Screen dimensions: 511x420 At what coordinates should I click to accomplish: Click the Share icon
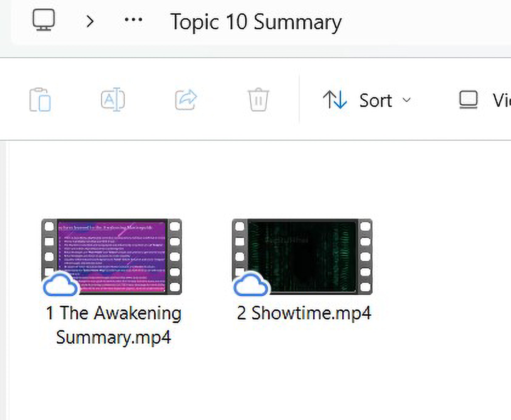(x=186, y=100)
